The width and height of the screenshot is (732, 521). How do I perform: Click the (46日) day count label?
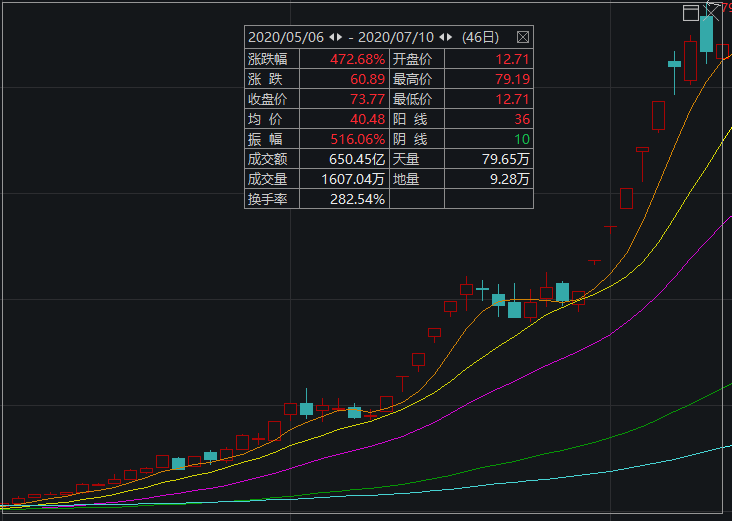coord(480,37)
